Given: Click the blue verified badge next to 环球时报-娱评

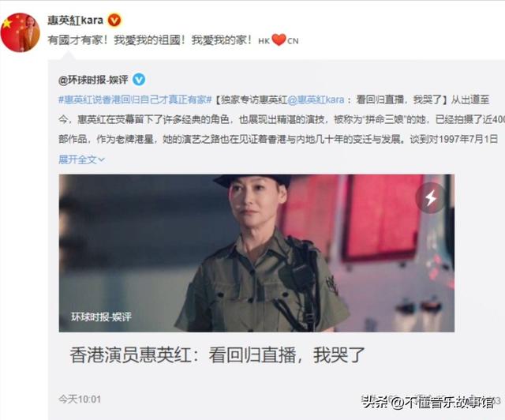Looking at the screenshot, I should pos(139,79).
